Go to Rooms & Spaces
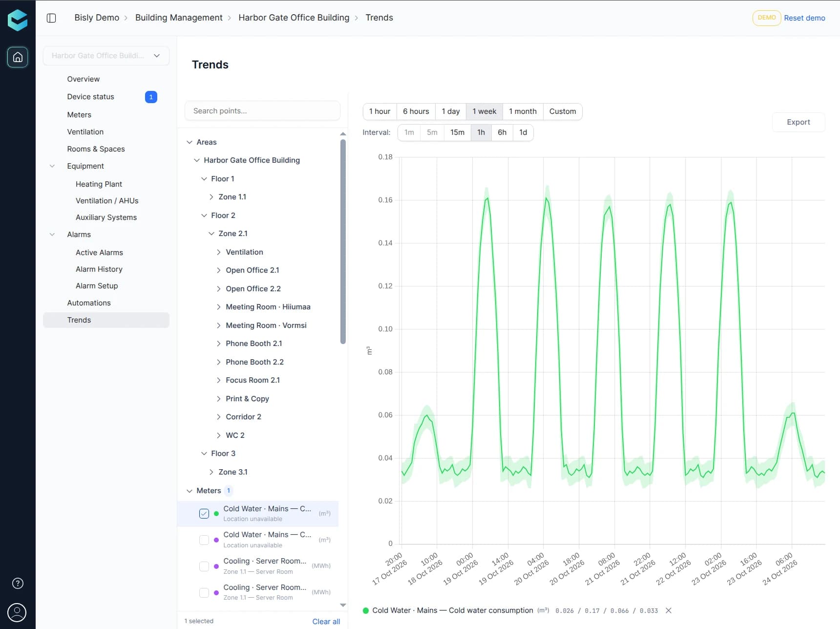Viewport: 840px width, 629px height. 96,149
